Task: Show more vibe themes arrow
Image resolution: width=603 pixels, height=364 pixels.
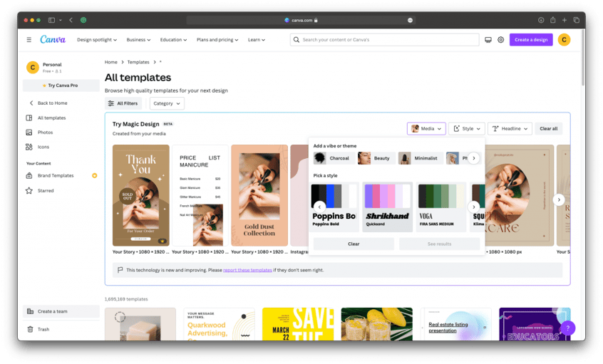Action: pos(474,158)
